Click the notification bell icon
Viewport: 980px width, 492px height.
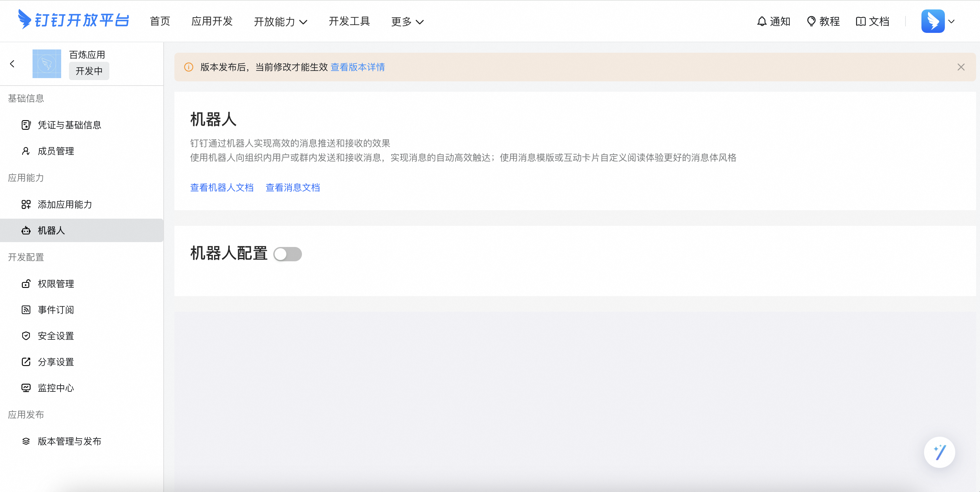(761, 21)
